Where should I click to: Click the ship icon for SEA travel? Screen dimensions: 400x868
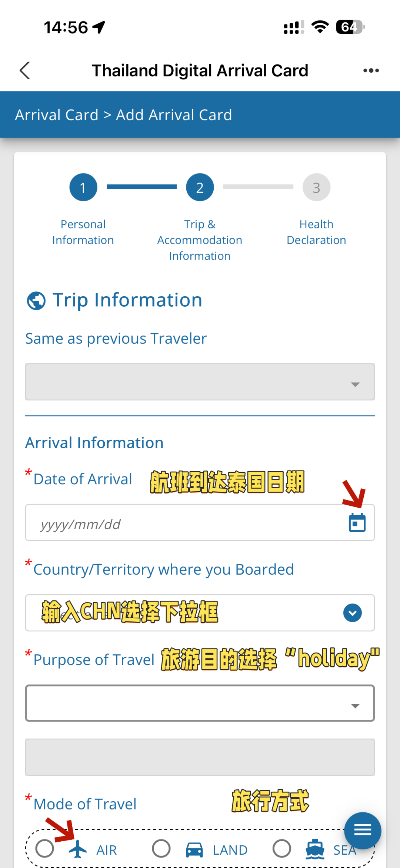[x=315, y=849]
